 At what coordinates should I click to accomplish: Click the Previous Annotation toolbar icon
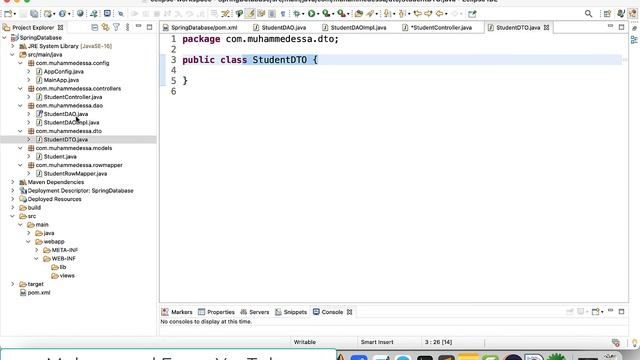[x=402, y=14]
